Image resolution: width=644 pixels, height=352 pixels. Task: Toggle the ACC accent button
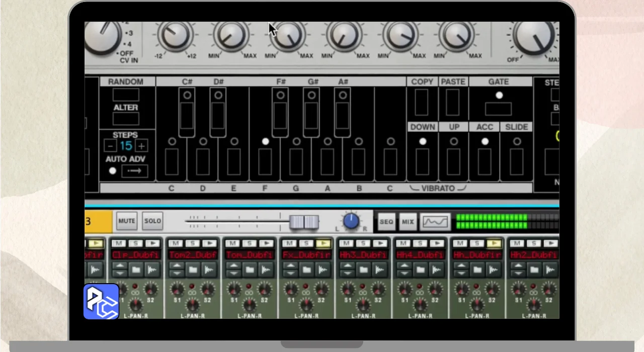click(x=485, y=162)
